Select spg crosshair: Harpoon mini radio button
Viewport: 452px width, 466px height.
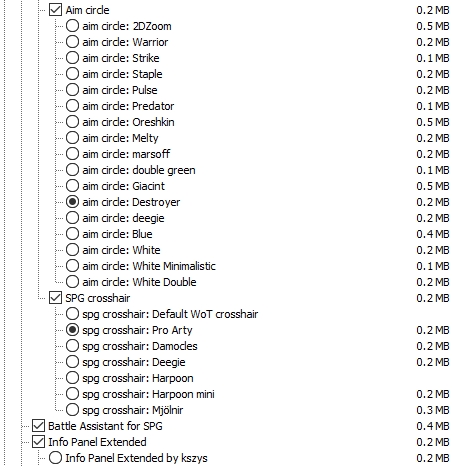point(72,394)
